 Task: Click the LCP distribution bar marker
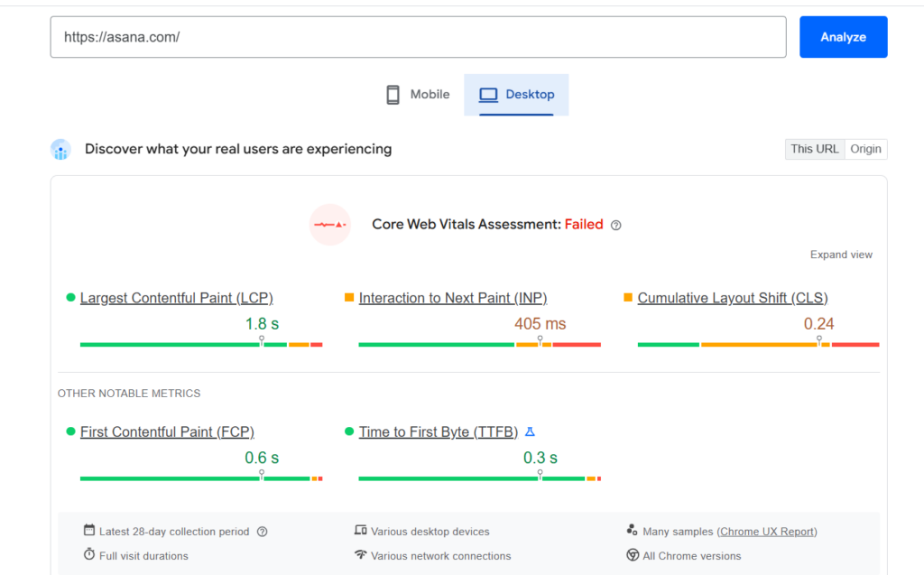(262, 342)
